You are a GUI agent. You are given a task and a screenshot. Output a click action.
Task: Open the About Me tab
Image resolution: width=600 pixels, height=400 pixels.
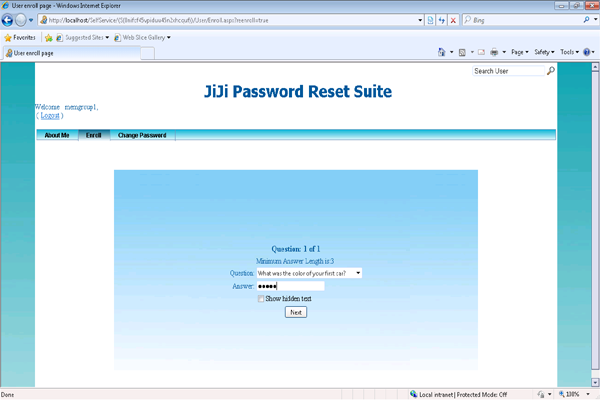[x=57, y=135]
